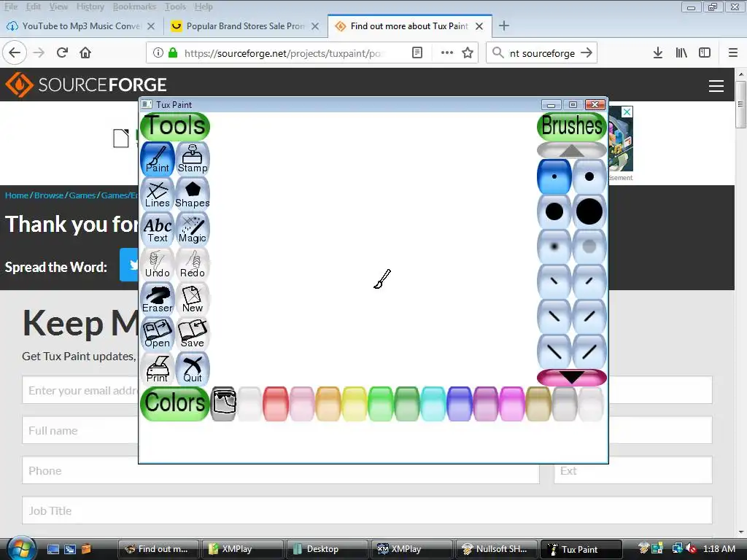The width and height of the screenshot is (747, 560).
Task: Select the light green color swatch
Action: coord(381,404)
